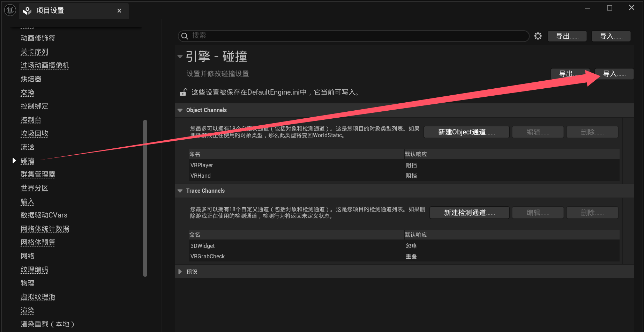Click the 新建Object通道 button
The image size is (644, 332).
click(x=466, y=132)
